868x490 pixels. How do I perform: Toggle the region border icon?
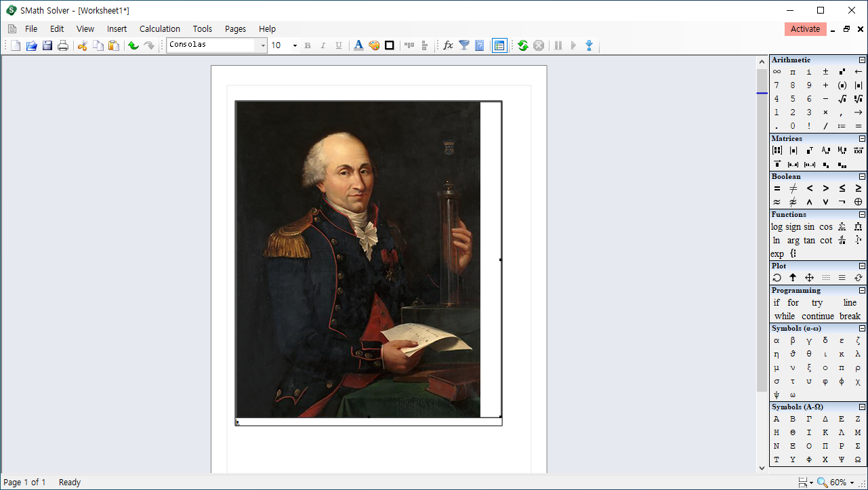390,45
